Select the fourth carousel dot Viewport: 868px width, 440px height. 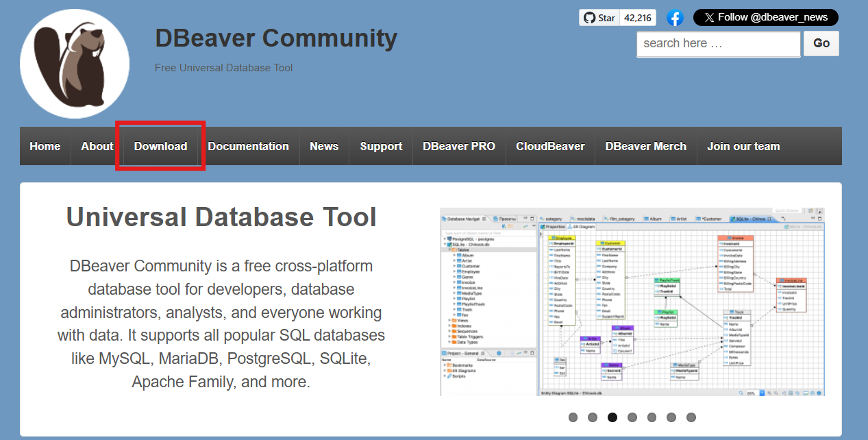click(632, 417)
